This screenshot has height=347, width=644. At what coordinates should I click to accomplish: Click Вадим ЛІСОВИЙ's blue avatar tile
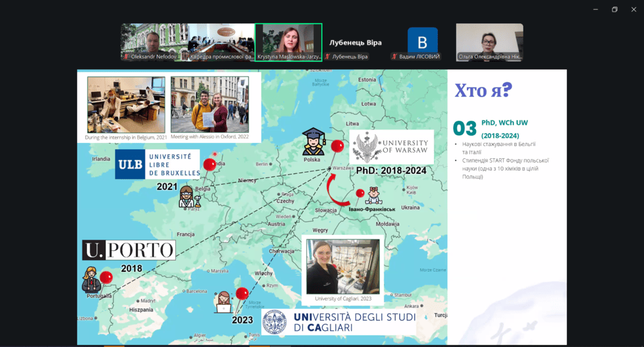click(422, 40)
